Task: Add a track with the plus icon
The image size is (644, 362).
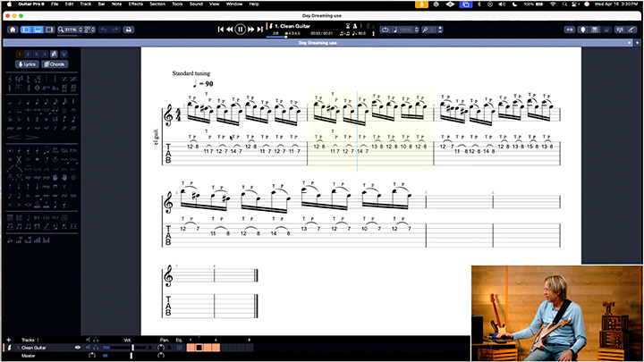Action: click(x=9, y=340)
